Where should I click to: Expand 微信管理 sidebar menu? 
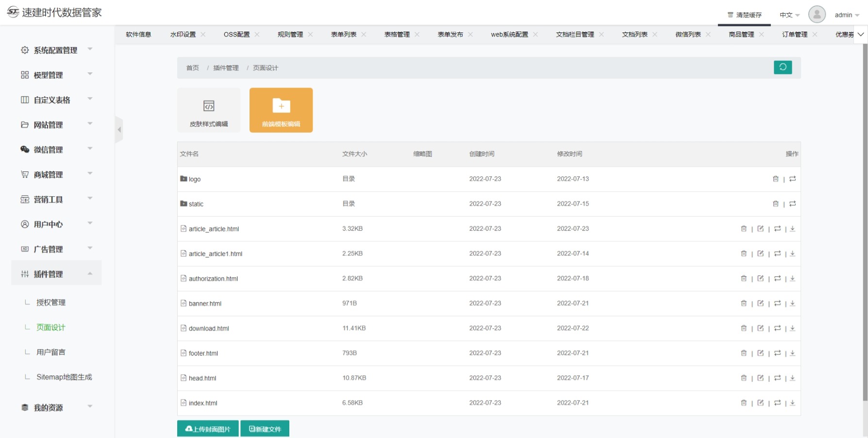pos(56,150)
